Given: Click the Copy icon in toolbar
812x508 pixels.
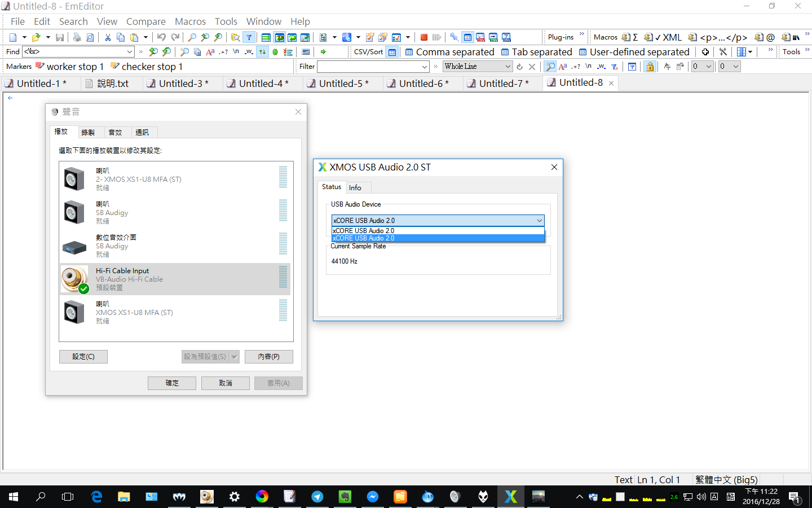Looking at the screenshot, I should pyautogui.click(x=121, y=37).
